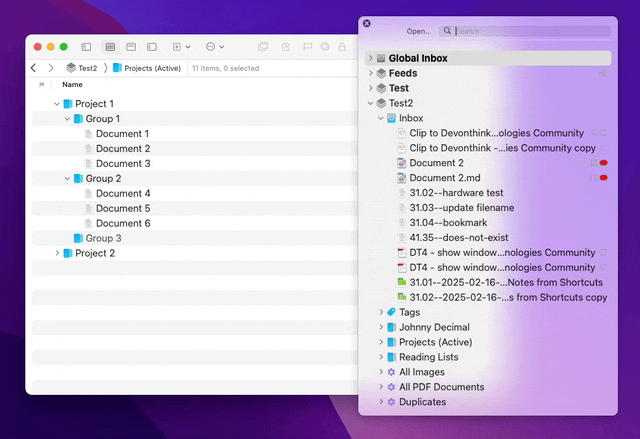Click the Global Inbox icon
The height and width of the screenshot is (439, 640).
point(380,59)
